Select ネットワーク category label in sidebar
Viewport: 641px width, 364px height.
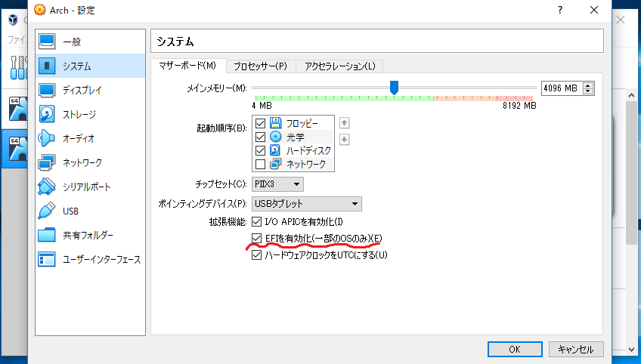coord(82,162)
